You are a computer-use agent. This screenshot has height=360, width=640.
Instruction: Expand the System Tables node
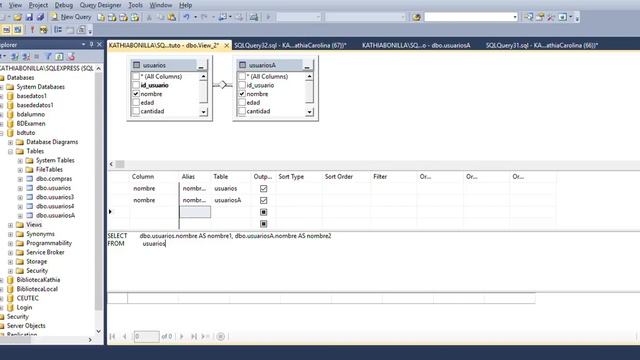click(x=20, y=161)
